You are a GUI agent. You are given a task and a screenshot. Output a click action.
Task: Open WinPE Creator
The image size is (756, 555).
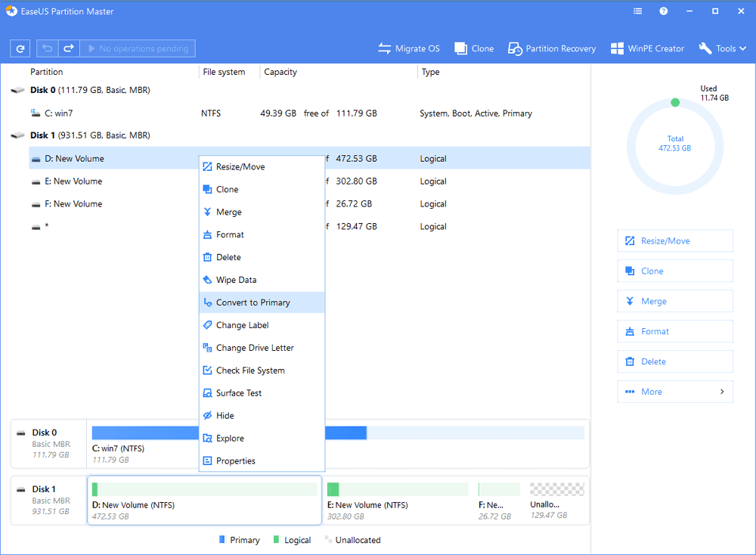pos(648,48)
